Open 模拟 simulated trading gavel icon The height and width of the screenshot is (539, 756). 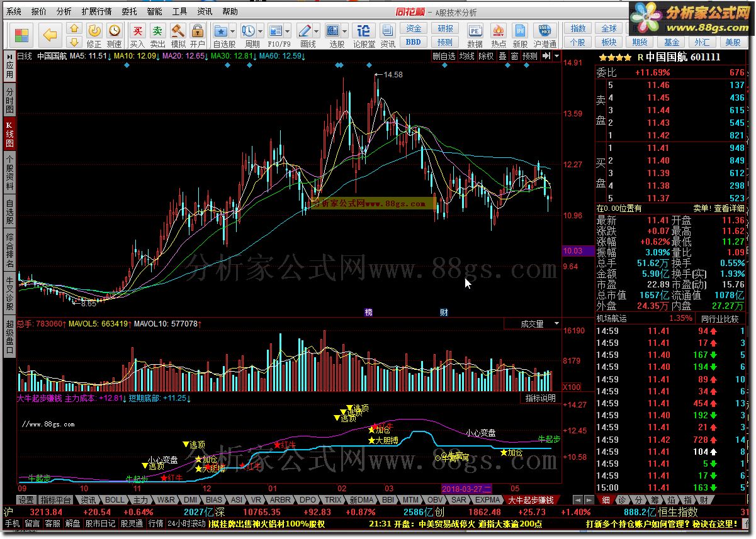[x=178, y=35]
